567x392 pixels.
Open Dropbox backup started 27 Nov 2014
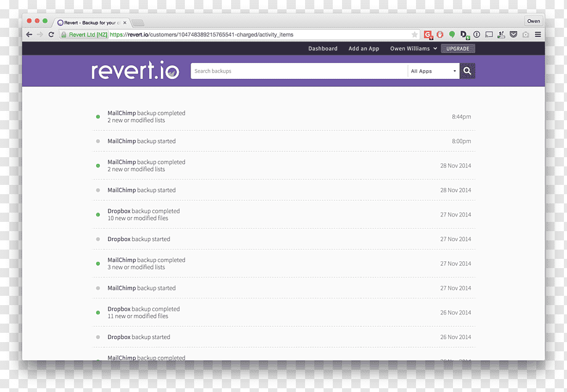pyautogui.click(x=283, y=239)
